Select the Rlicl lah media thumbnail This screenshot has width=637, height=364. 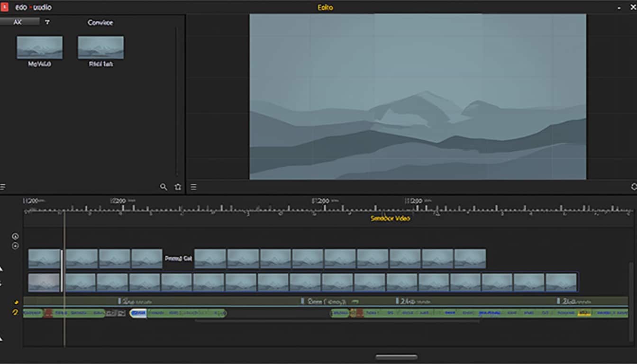100,47
